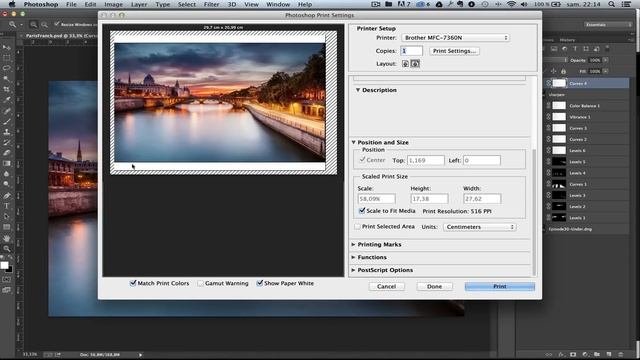Screen dimensions: 640x360
Task: Open the Printer dropdown Brother MFC-7360N
Action: (x=456, y=38)
